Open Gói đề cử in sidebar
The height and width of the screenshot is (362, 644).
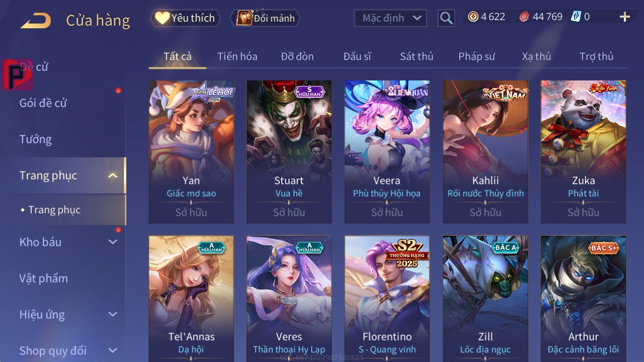[43, 103]
